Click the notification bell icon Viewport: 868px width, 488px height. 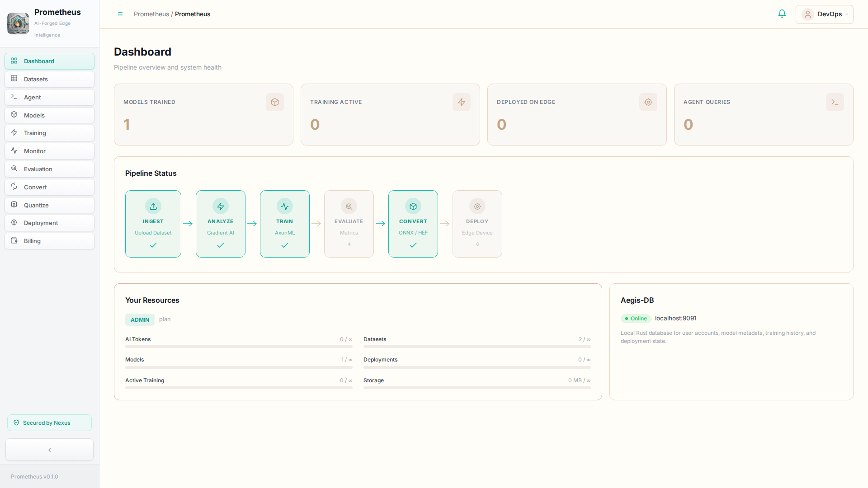pos(782,14)
